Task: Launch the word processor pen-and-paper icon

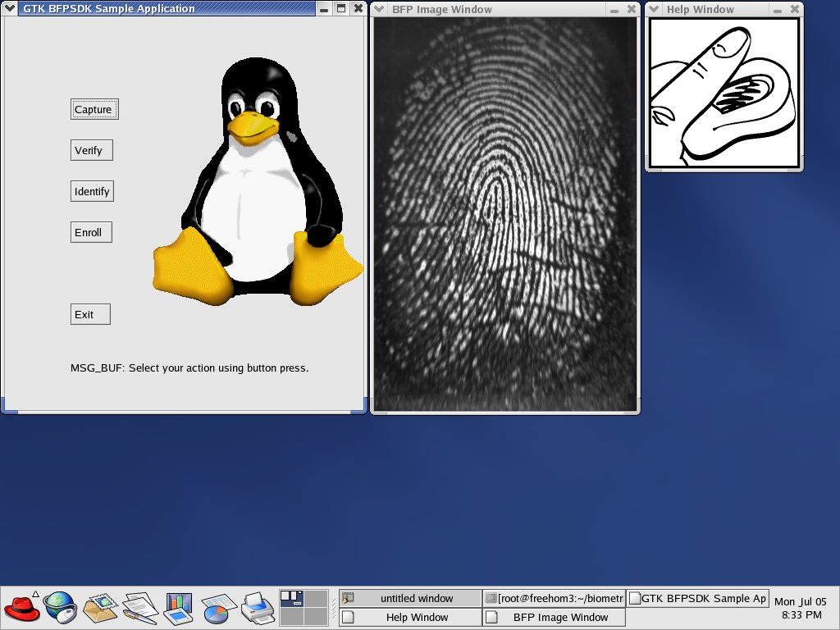Action: pos(139,608)
